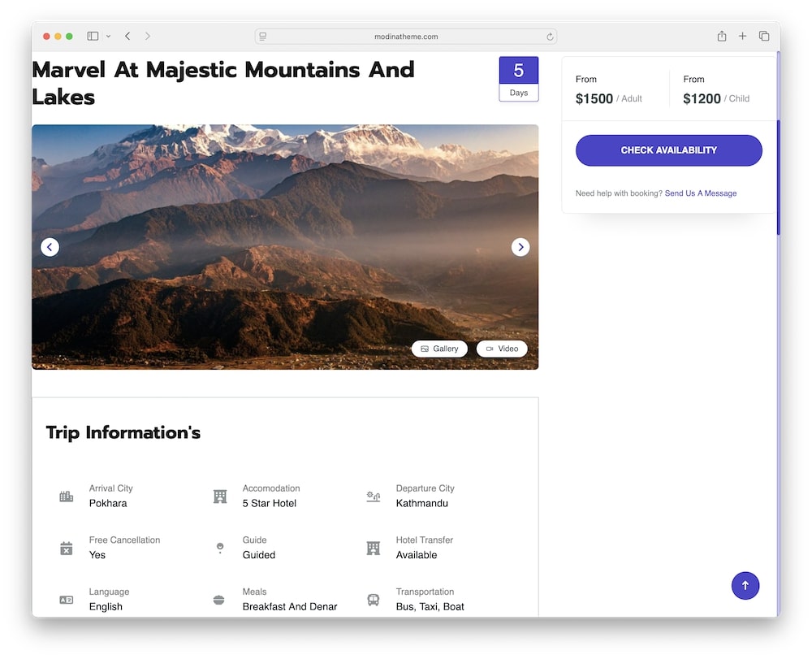Reload the current page
Screen dimensions: 812x659
coord(550,37)
